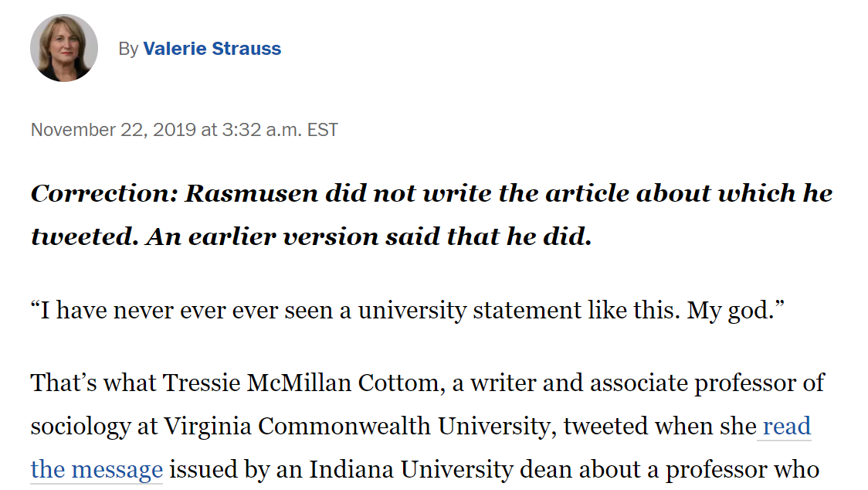Screen dimensions: 868x490
Task: Click the 3:32 a.m. time text
Action: click(261, 130)
